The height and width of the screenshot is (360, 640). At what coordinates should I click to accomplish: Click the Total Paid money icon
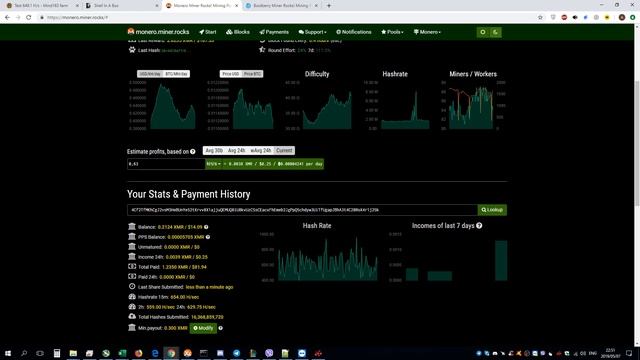point(131,267)
